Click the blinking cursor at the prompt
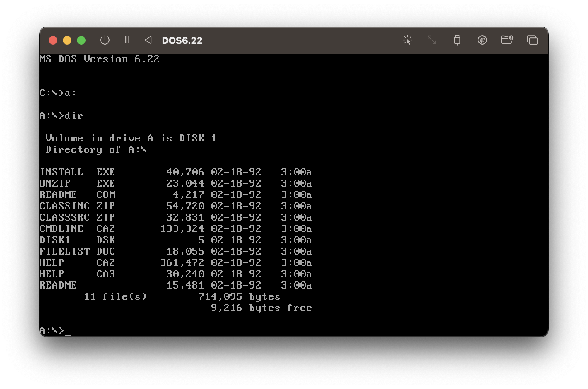The image size is (588, 389). tap(69, 332)
